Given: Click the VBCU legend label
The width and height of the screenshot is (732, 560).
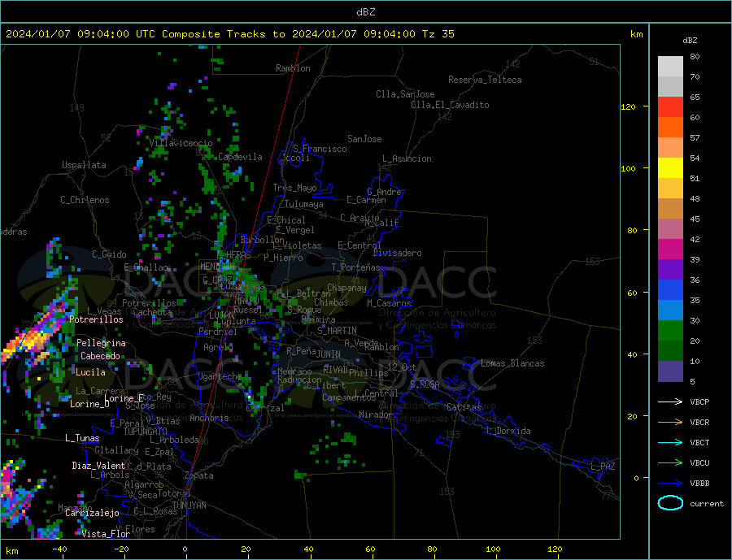Looking at the screenshot, I should tap(699, 462).
